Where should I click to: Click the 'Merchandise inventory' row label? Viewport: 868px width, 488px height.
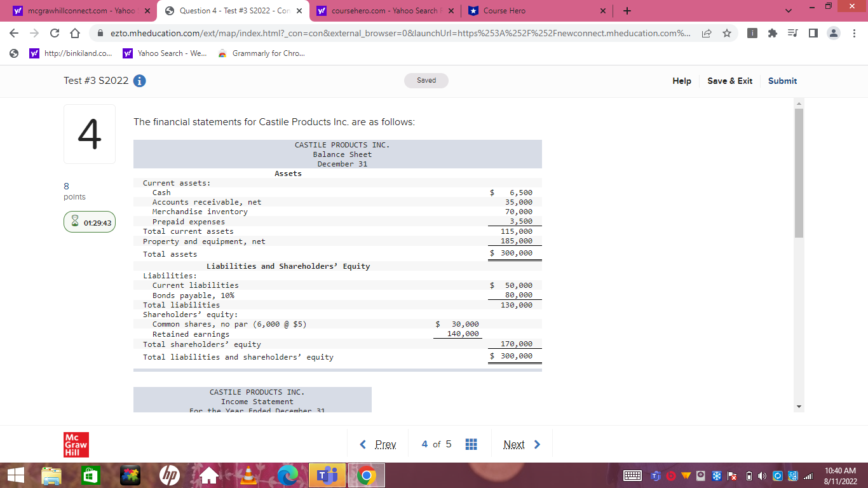click(200, 212)
